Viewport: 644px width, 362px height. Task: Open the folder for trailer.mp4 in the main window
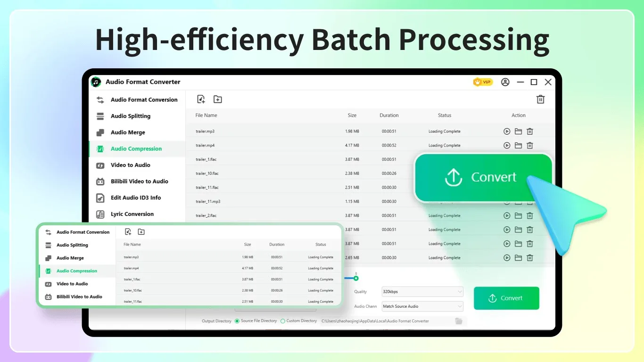point(518,146)
